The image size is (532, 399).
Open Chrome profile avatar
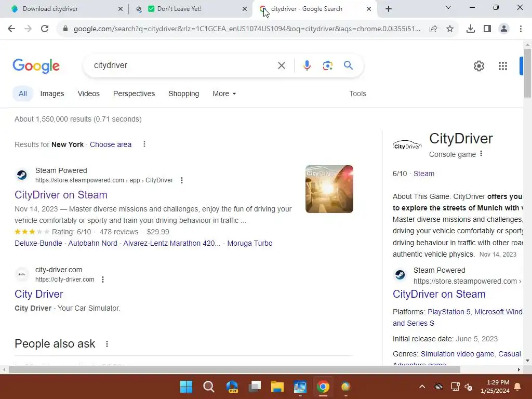(504, 29)
